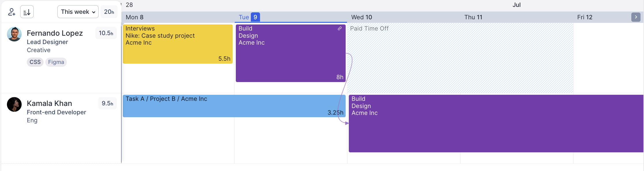Open the blue Task A allocation
The height and width of the screenshot is (171, 644).
coord(234,106)
